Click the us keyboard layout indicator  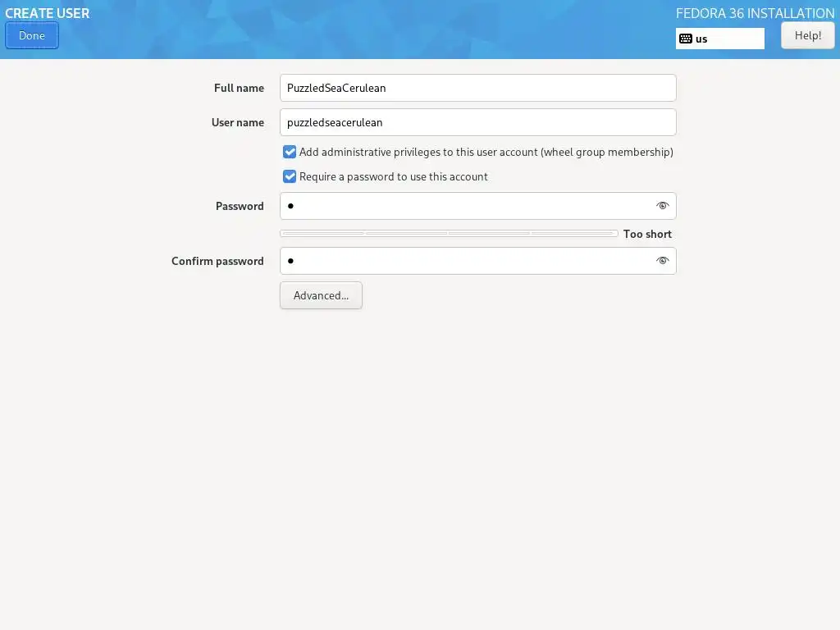[720, 39]
